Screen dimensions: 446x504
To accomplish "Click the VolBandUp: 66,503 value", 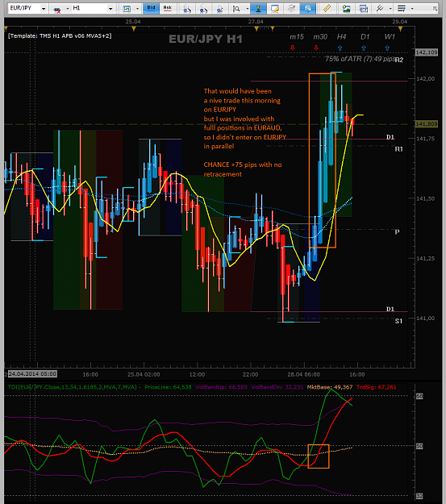I will (221, 387).
